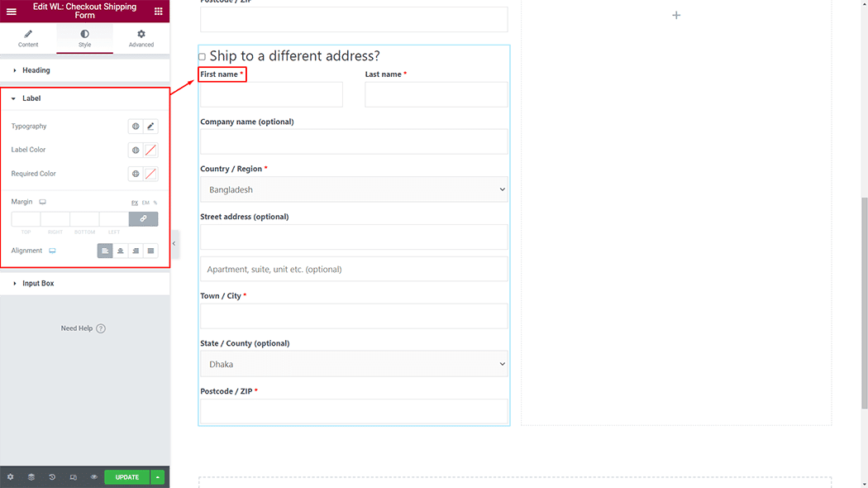Open the Navigator layers panel

coord(31,477)
